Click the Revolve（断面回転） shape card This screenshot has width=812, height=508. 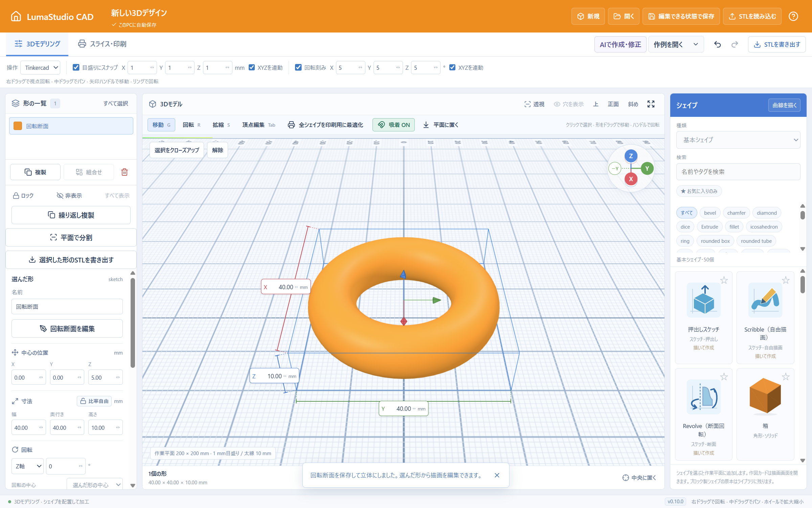(703, 414)
